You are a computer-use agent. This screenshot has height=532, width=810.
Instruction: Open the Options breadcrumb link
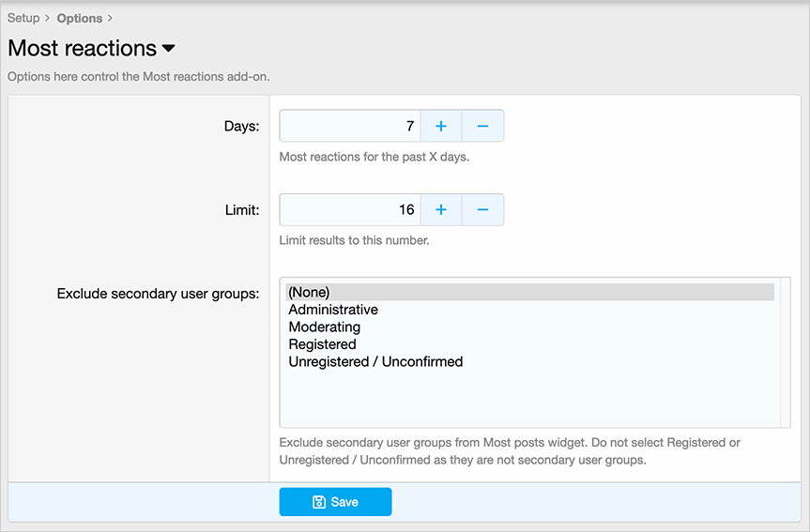point(80,18)
